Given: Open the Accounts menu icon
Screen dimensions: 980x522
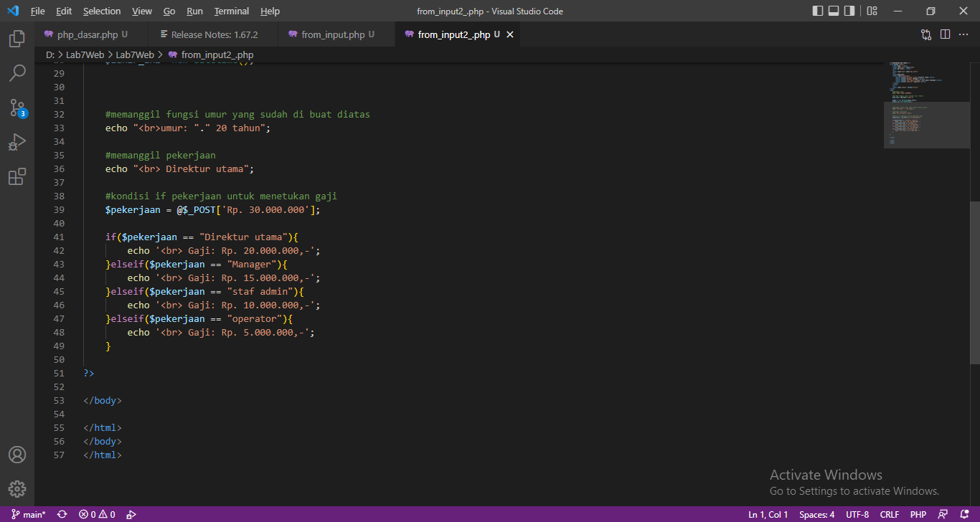Looking at the screenshot, I should pyautogui.click(x=17, y=455).
